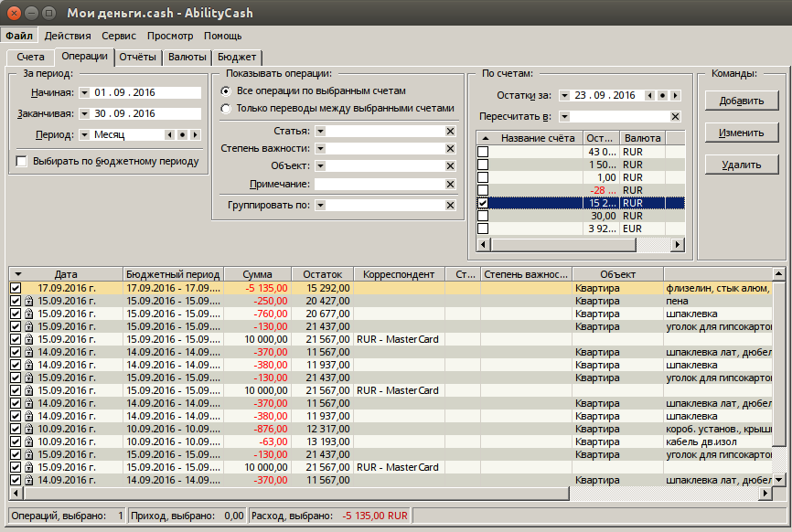The image size is (792, 532).
Task: Sort operations by Сумма column header
Action: pos(258,274)
